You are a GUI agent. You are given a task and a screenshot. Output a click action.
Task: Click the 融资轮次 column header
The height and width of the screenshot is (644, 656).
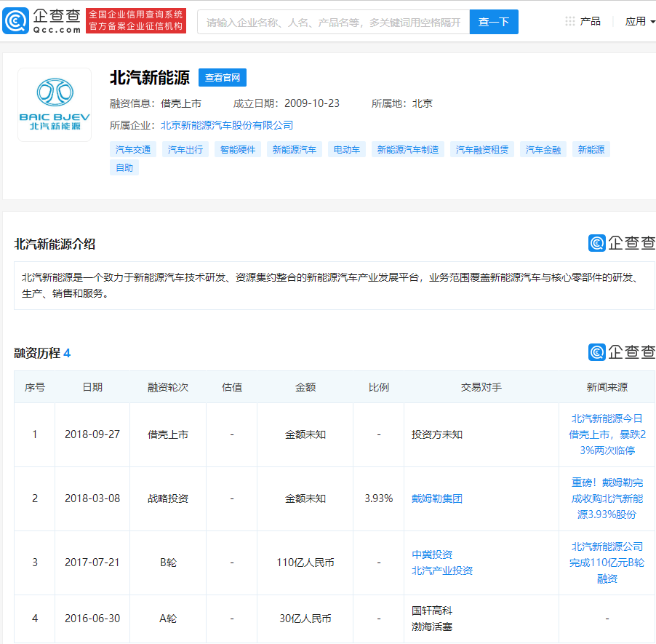168,387
